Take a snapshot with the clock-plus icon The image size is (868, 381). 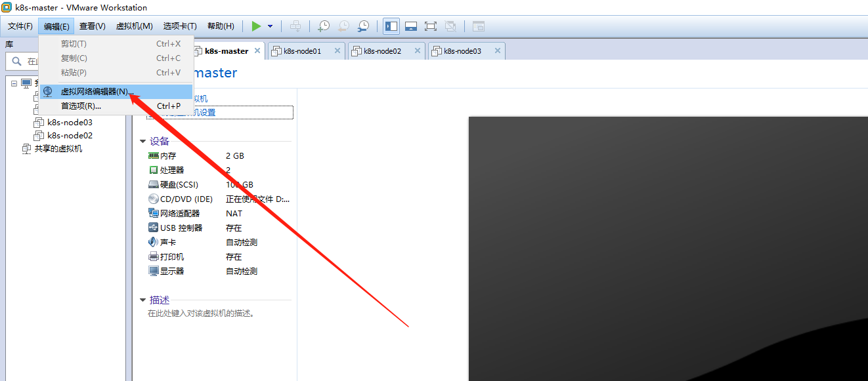click(324, 26)
